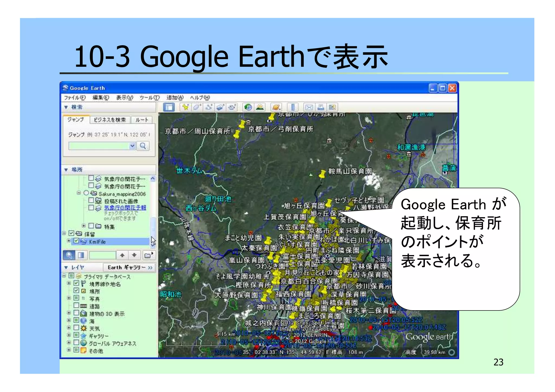Image resolution: width=555 pixels, height=392 pixels.
Task: Switch to the ジャンプ tab
Action: pos(76,120)
